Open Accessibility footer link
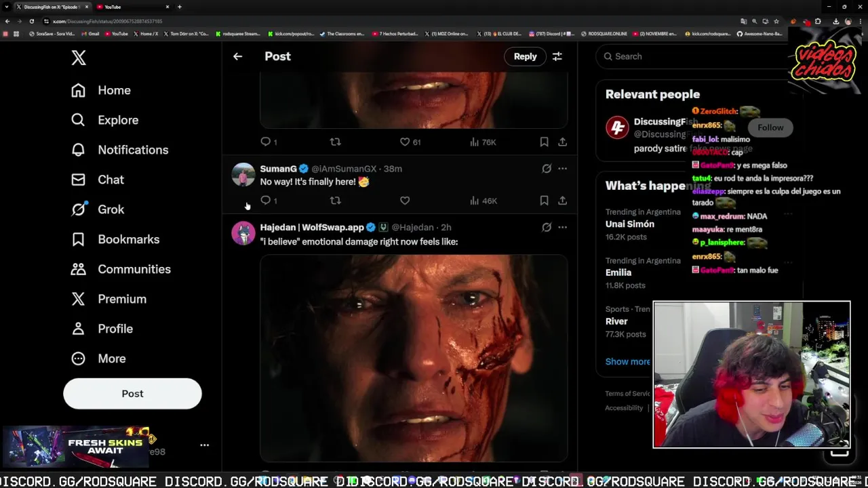868x488 pixels. coord(624,408)
